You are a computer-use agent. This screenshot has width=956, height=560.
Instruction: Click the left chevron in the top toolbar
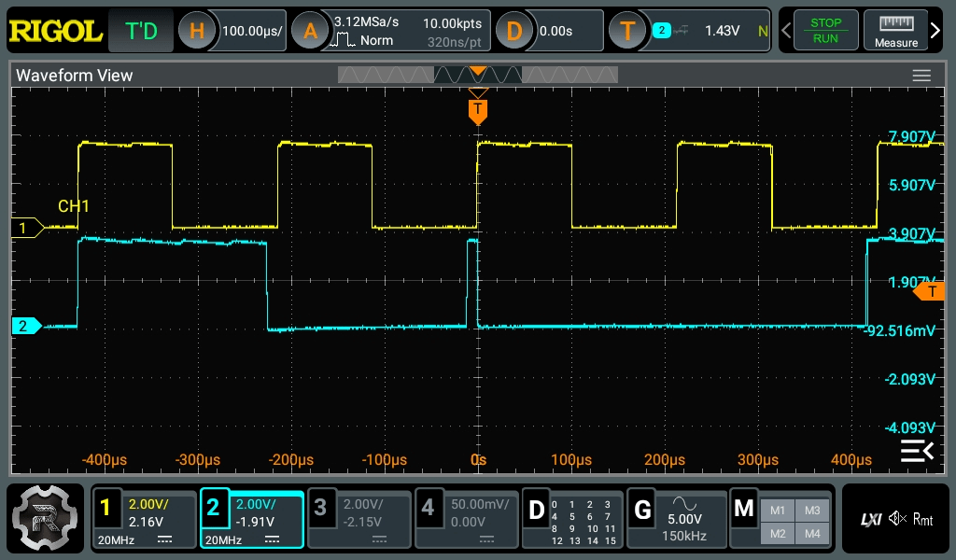tap(787, 30)
